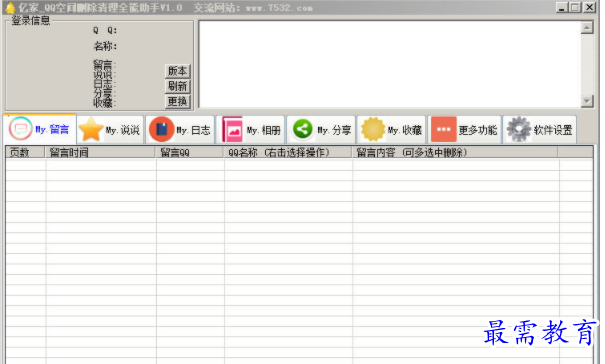Maximize the window
This screenshot has height=364, width=605.
click(575, 7)
